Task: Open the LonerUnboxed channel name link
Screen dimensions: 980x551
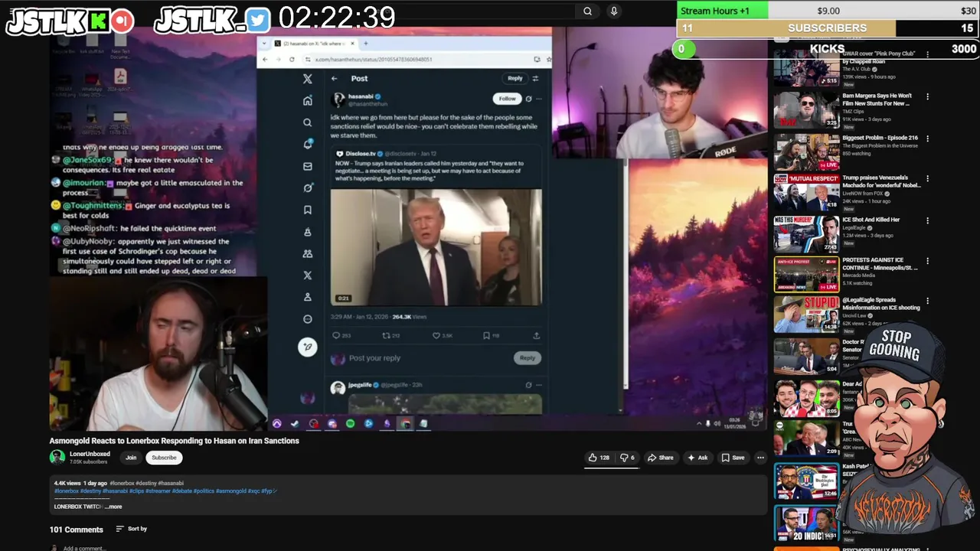Action: [90, 454]
